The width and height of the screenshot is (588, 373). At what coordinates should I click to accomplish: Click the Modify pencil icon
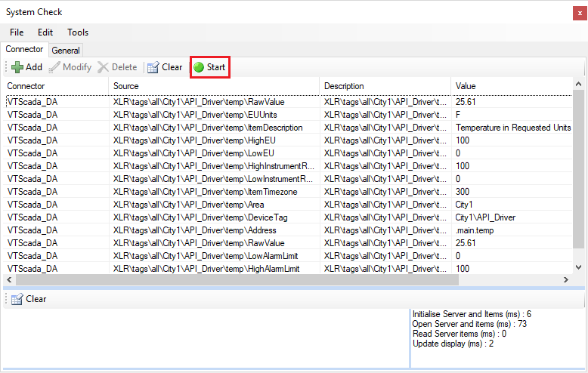[54, 67]
